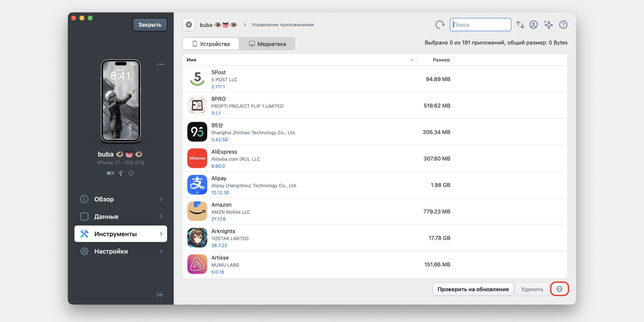Click the sparkles icon in the toolbar
The width and height of the screenshot is (644, 322).
point(548,25)
